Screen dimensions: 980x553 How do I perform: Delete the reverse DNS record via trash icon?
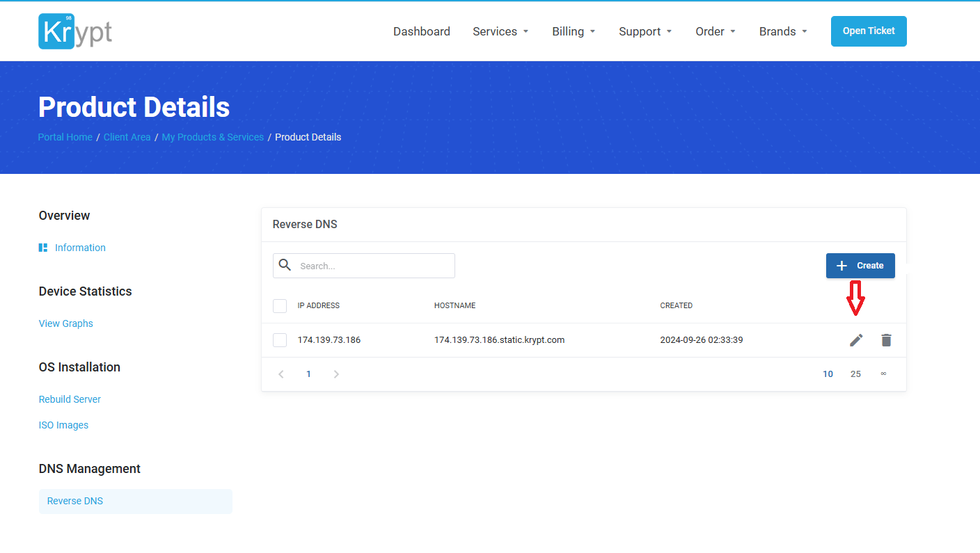pos(886,340)
